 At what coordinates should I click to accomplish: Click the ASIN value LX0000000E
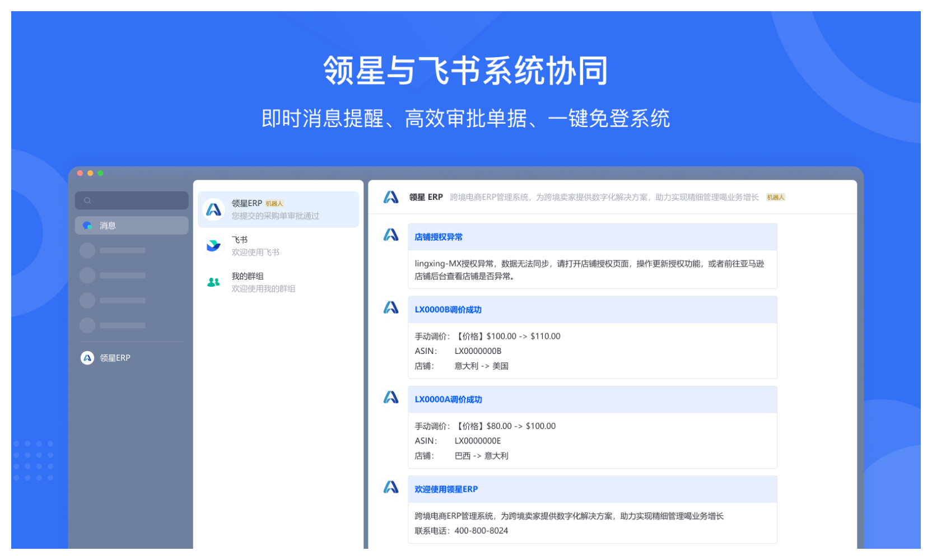[478, 441]
